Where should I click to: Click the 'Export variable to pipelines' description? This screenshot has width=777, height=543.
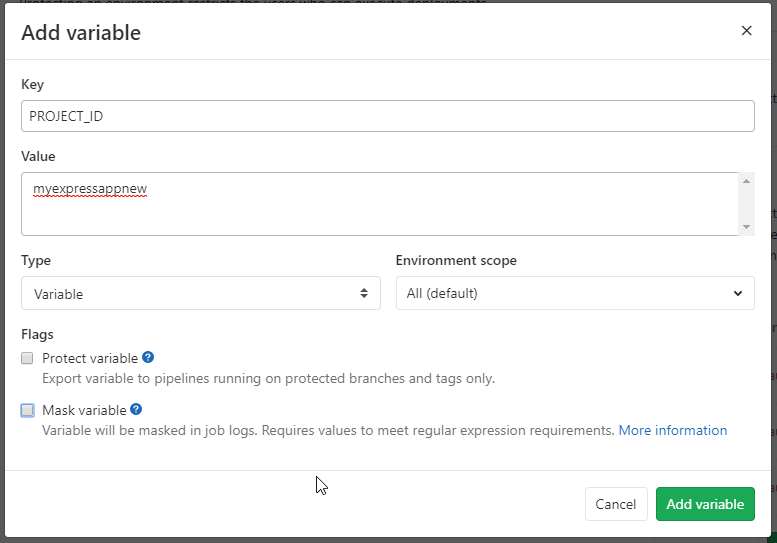click(x=269, y=379)
